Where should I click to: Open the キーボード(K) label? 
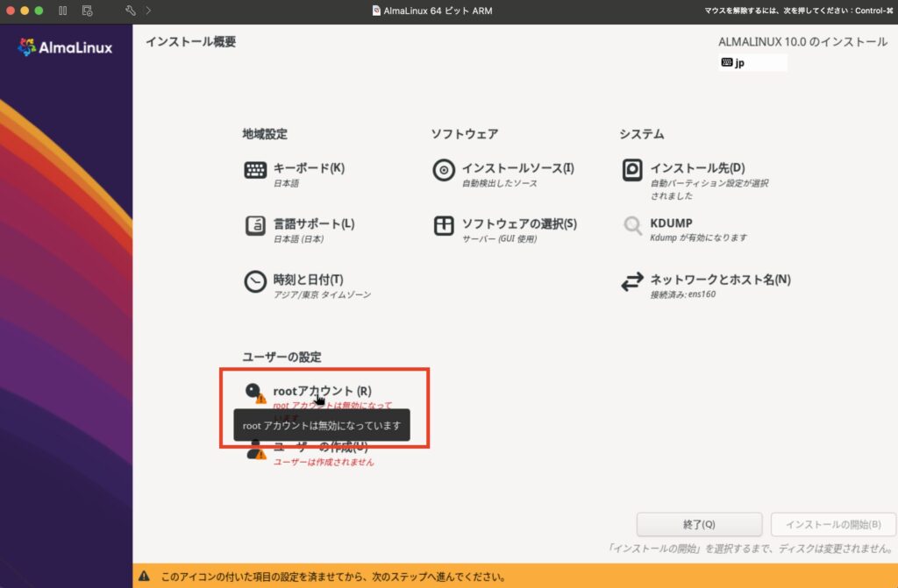pyautogui.click(x=309, y=167)
